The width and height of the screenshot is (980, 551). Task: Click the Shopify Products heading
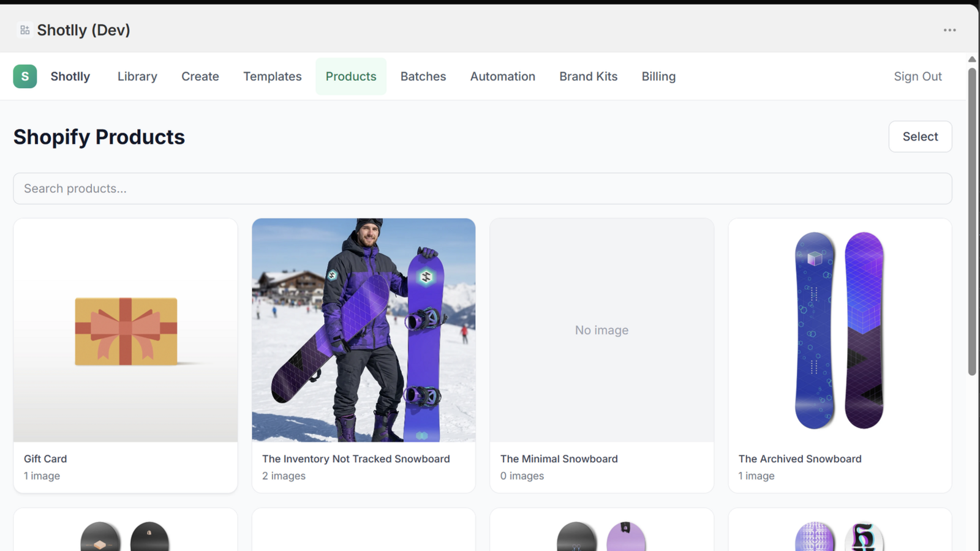[x=99, y=137]
